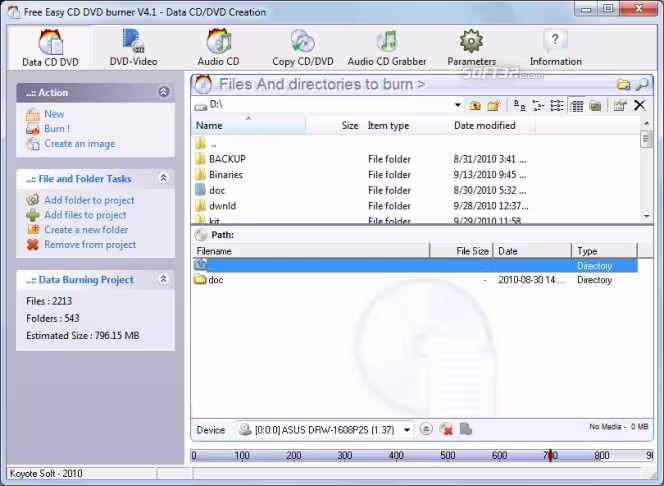Viewport: 664px width, 486px height.
Task: Click the New project icon
Action: coord(33,114)
